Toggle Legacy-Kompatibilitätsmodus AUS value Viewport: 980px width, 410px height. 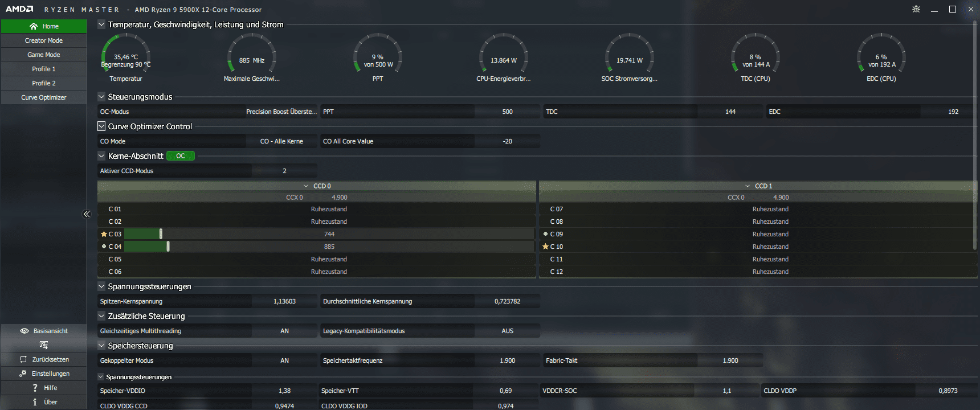point(507,331)
